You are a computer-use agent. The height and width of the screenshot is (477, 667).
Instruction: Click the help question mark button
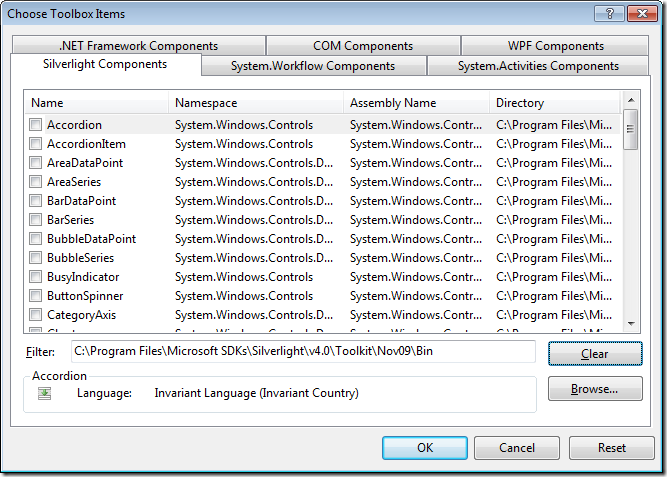[x=609, y=14]
